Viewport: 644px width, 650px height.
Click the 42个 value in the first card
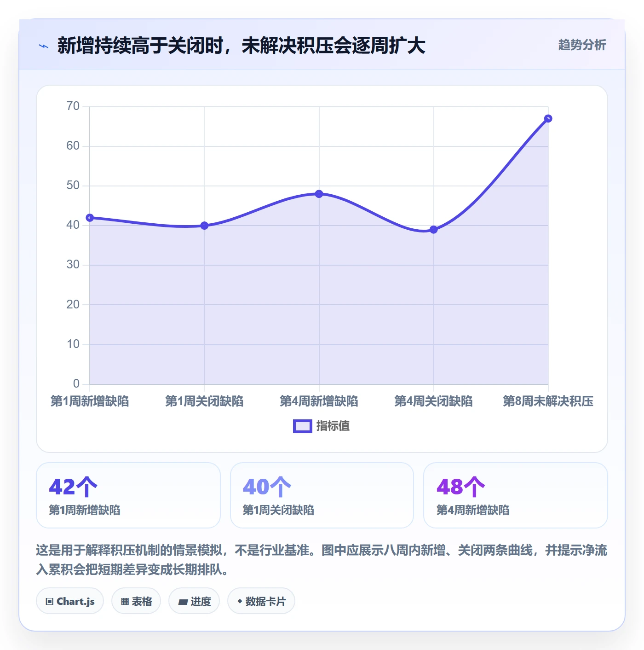73,487
